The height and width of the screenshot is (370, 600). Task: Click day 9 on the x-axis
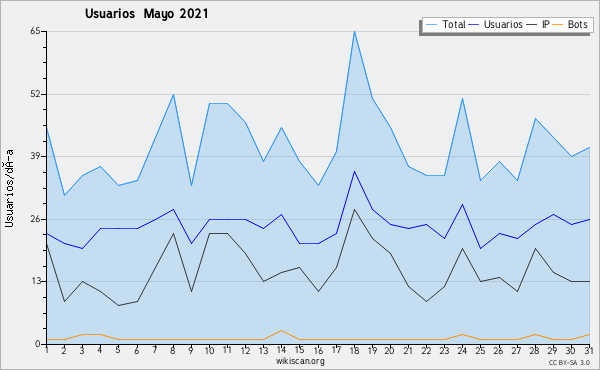click(x=191, y=350)
